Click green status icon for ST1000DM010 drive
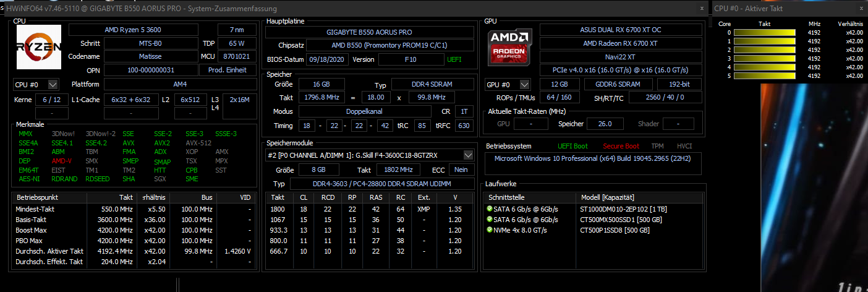This screenshot has width=868, height=292. click(490, 209)
